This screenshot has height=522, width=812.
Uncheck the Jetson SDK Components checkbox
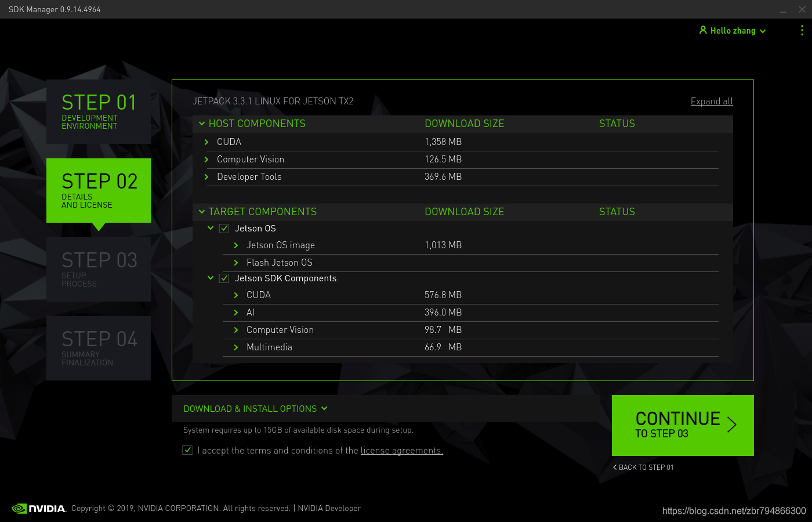click(x=224, y=278)
